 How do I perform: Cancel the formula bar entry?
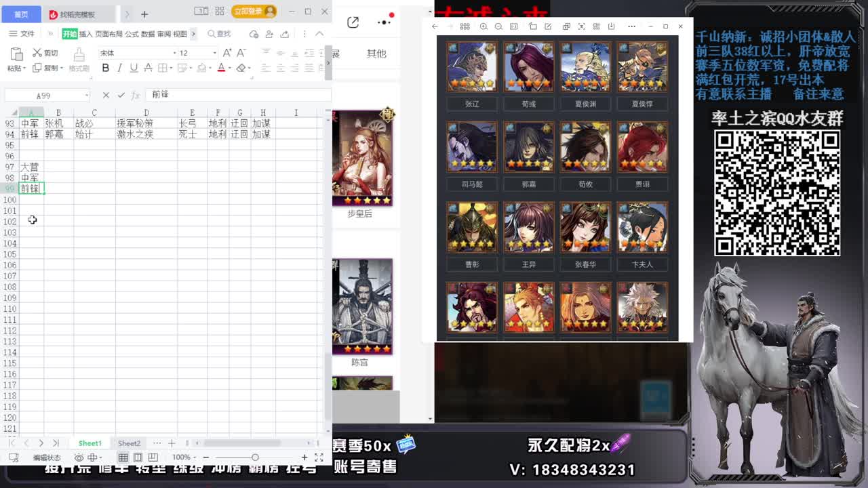pos(106,96)
